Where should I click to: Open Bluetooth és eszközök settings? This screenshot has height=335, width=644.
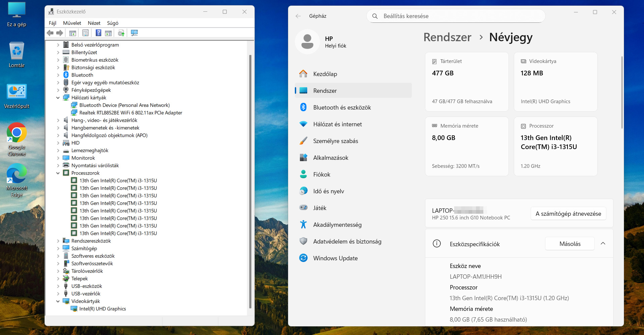coord(353,107)
